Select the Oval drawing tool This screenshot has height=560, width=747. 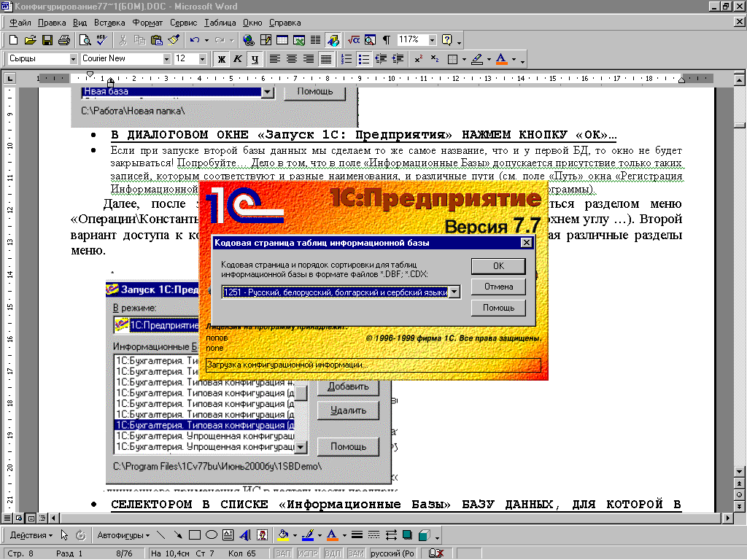coord(211,535)
